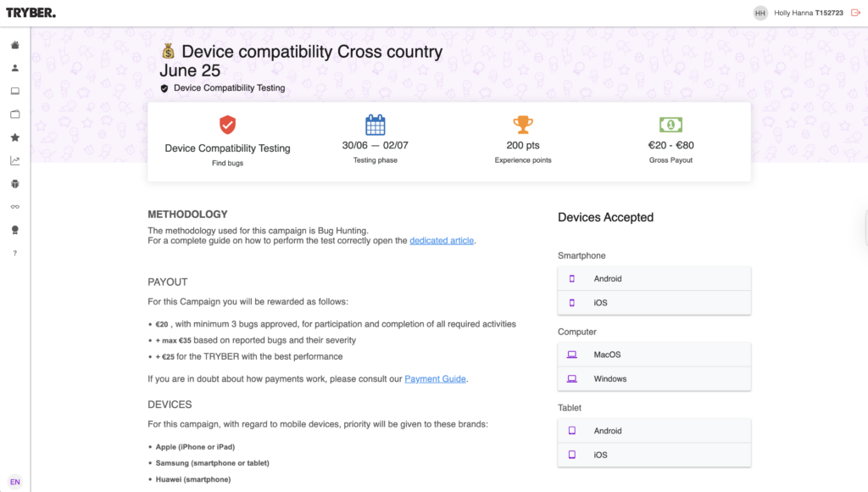Open the star icon in sidebar
The height and width of the screenshot is (492, 868).
tap(15, 137)
